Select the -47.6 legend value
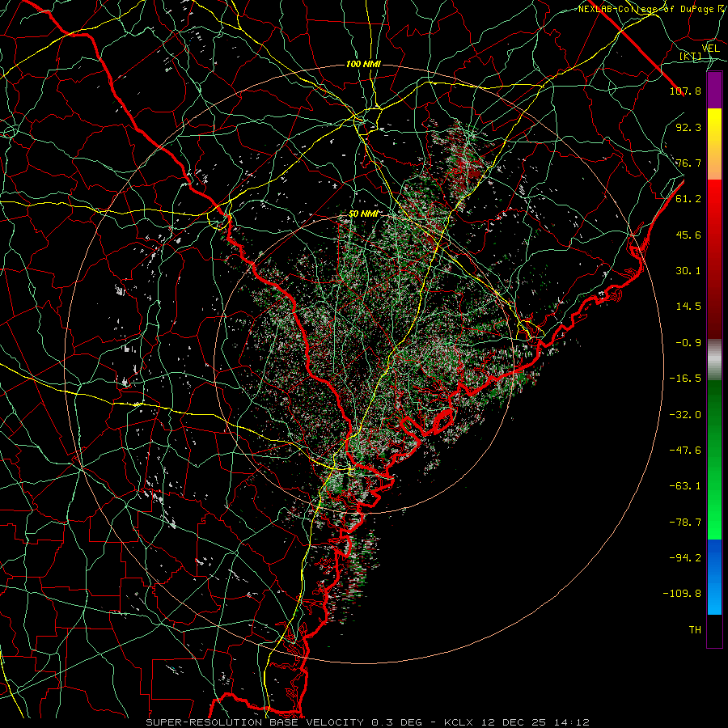728x728 pixels. point(685,451)
